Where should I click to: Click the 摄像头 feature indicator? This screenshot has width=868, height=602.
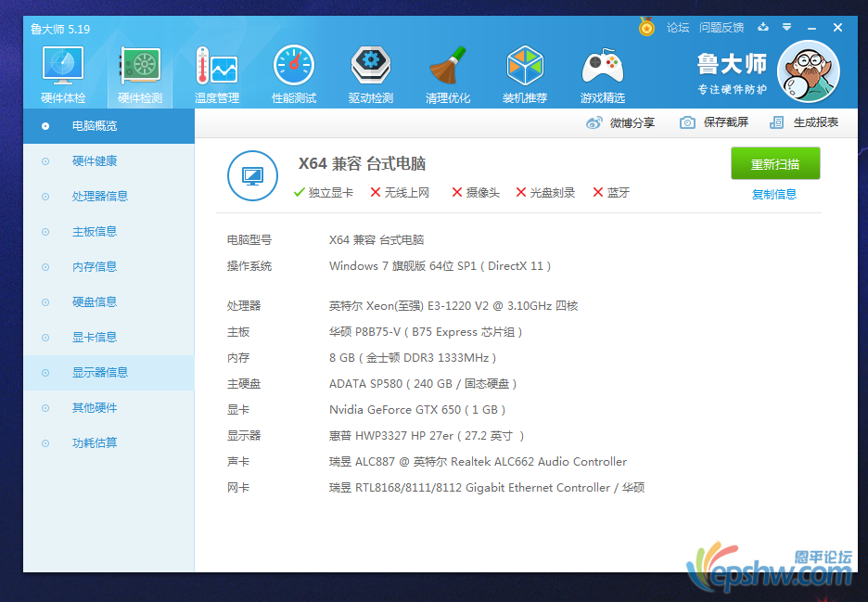(476, 192)
